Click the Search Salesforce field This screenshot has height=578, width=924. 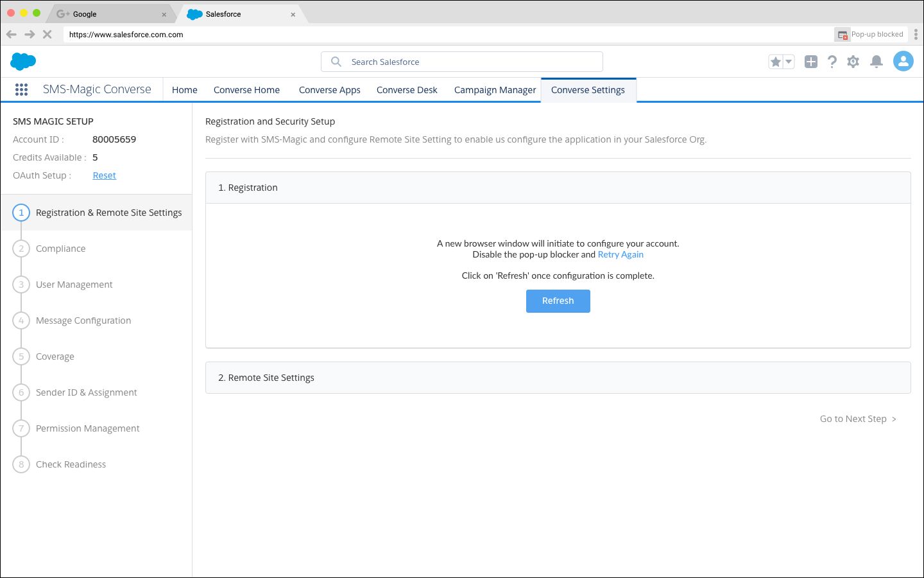(462, 62)
